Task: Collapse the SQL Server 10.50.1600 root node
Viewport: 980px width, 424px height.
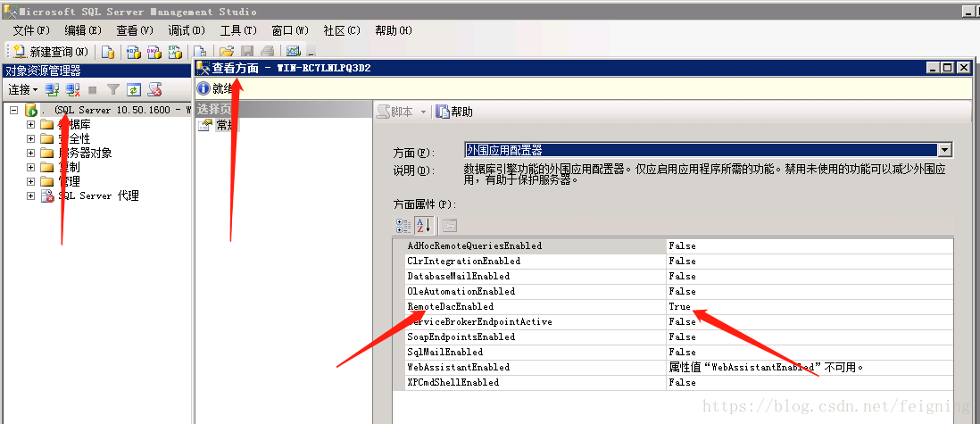Action: pyautogui.click(x=13, y=110)
